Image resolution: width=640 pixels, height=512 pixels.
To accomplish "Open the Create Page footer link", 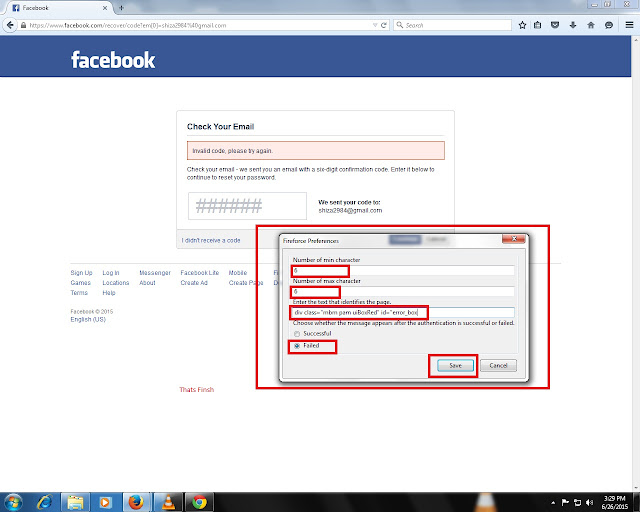I will [x=246, y=283].
